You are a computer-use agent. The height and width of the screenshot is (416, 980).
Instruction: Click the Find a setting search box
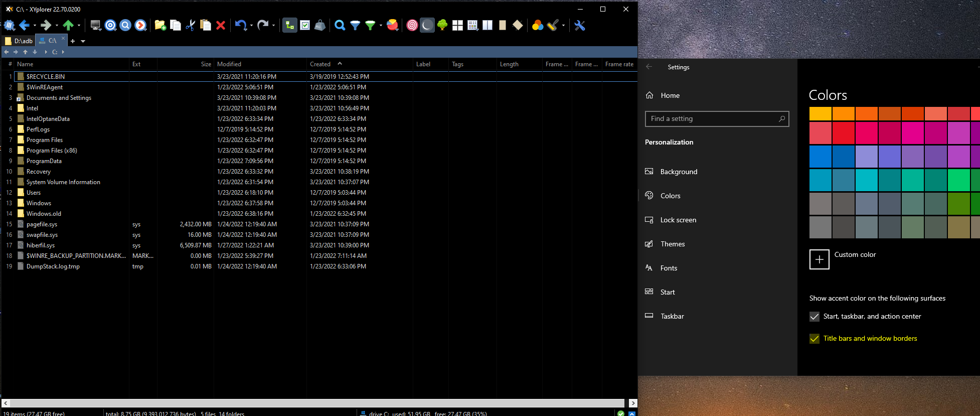[x=717, y=119]
